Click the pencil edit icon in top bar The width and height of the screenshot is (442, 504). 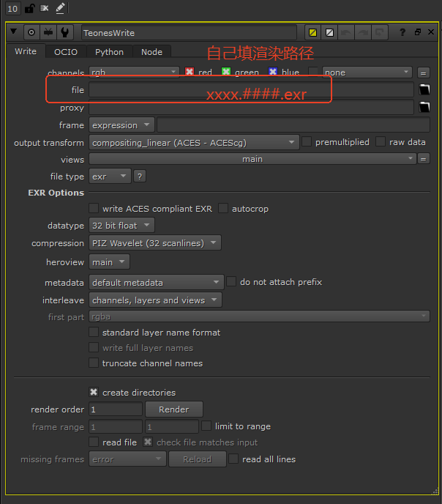pos(60,8)
